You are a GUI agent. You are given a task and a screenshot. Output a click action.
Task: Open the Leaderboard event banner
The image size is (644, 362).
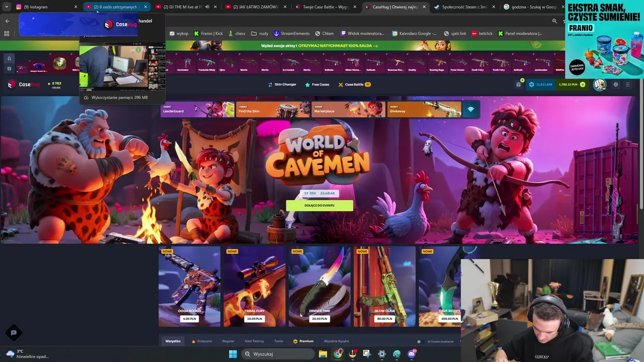click(x=197, y=109)
